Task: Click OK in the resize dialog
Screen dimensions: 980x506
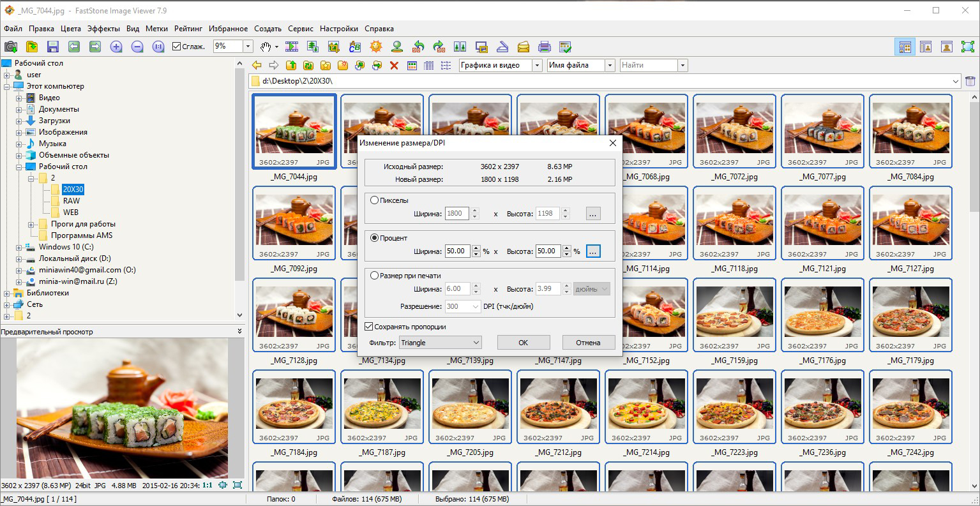Action: pos(524,343)
